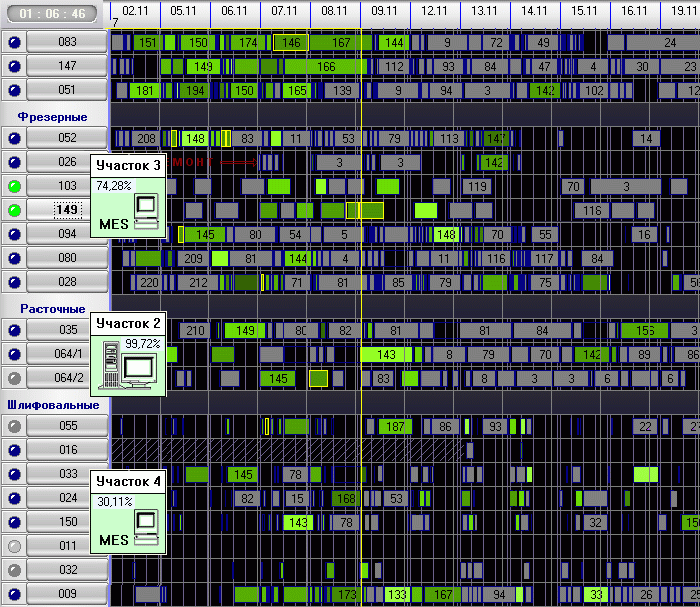The width and height of the screenshot is (700, 607).
Task: Click the MES computer icon in Участок 4
Action: pyautogui.click(x=146, y=528)
